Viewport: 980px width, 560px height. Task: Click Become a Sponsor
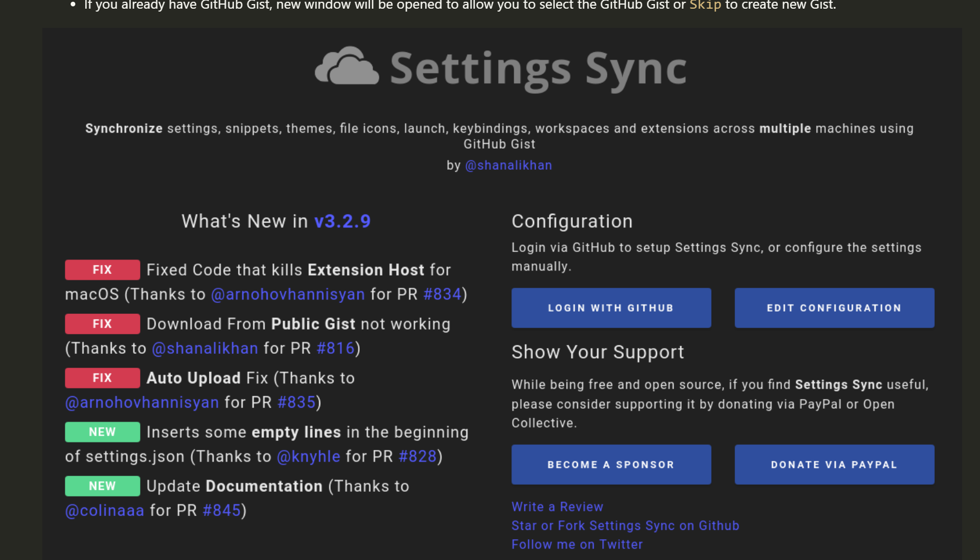tap(610, 464)
